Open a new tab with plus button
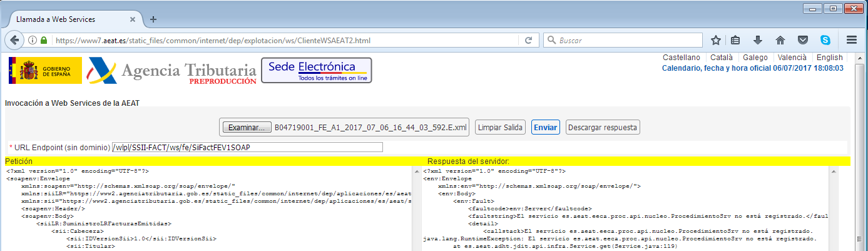868x251 pixels. (x=153, y=19)
